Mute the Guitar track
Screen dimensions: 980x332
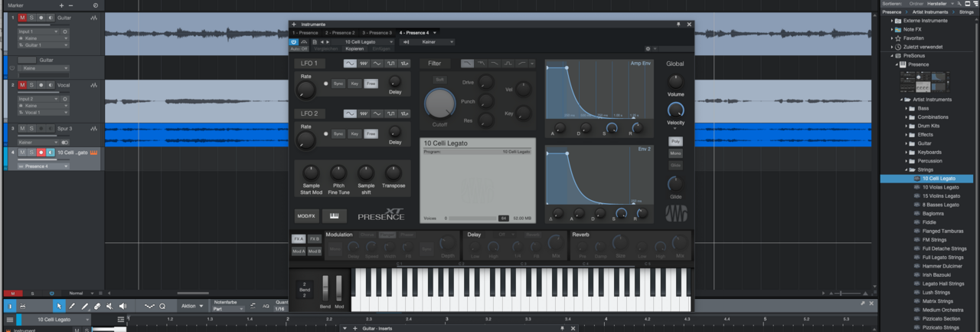point(22,18)
